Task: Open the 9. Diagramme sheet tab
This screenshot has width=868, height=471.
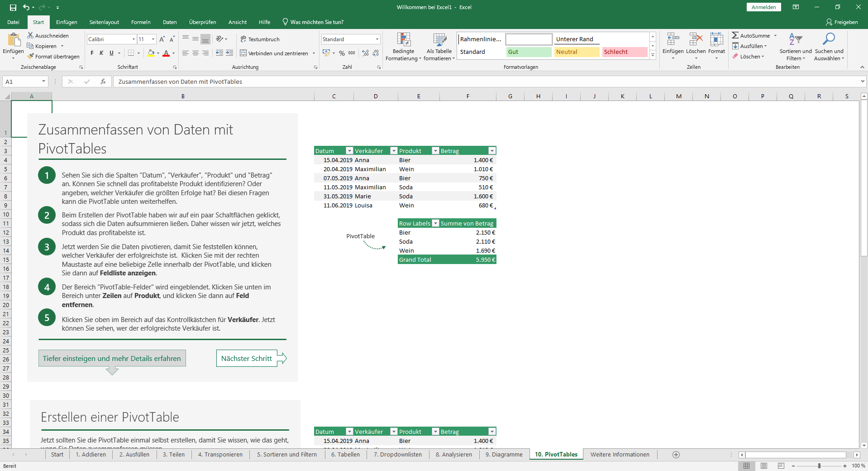Action: pyautogui.click(x=503, y=455)
